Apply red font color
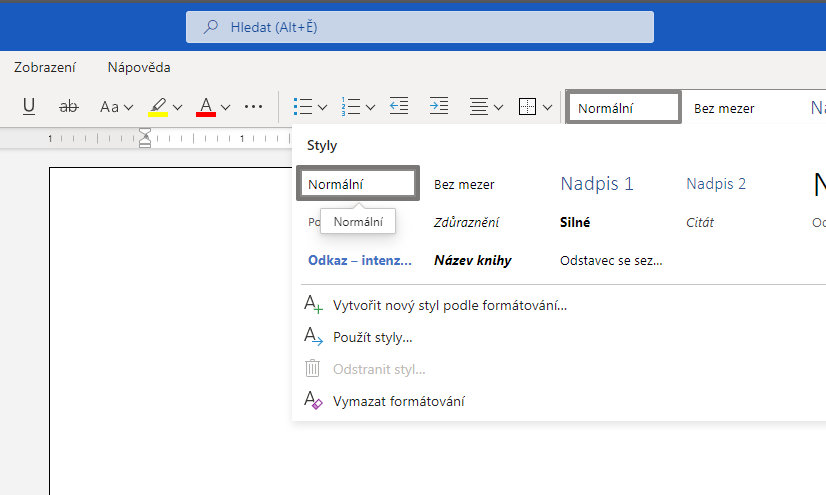Screen dimensions: 826x495 (x=207, y=106)
